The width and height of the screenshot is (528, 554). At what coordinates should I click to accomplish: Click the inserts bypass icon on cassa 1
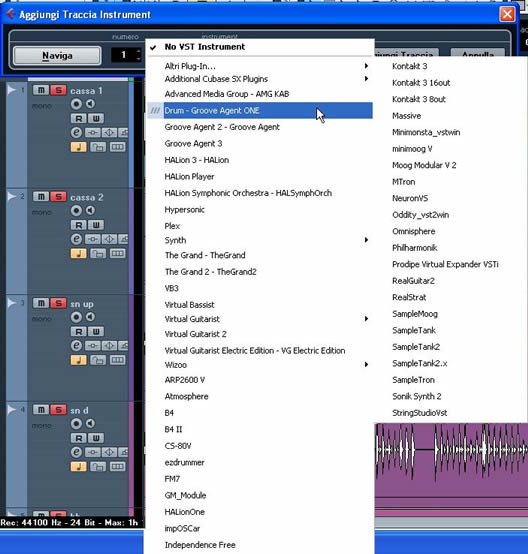point(93,133)
